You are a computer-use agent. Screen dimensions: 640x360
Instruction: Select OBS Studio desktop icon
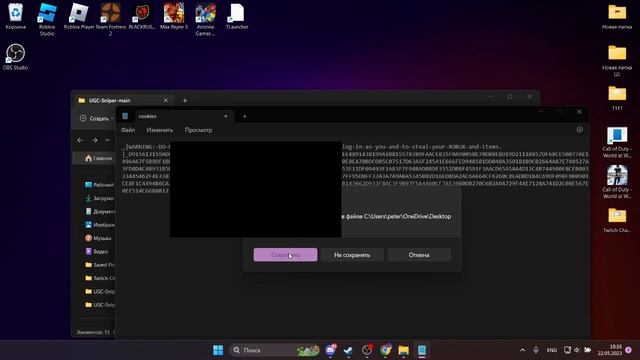coord(16,57)
